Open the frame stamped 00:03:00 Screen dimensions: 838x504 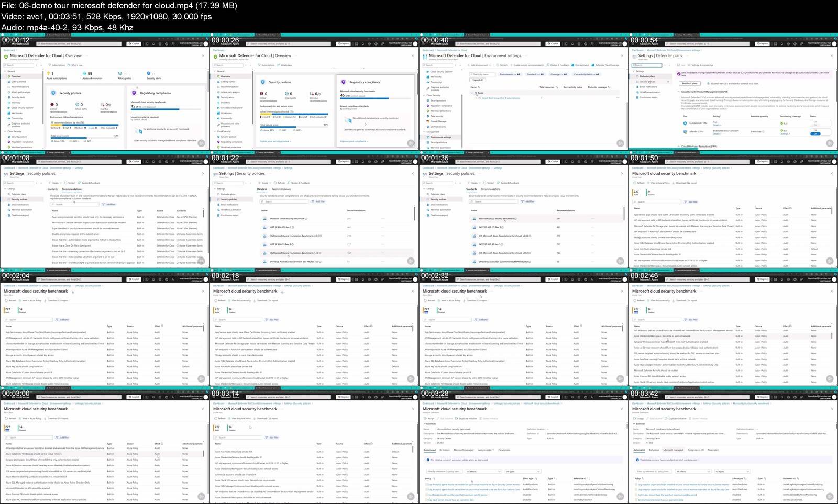(x=105, y=446)
